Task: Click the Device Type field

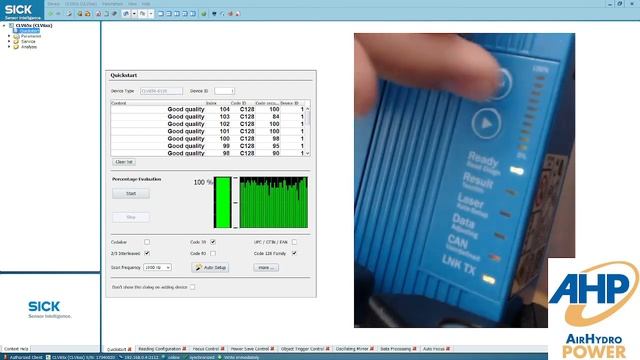Action: point(161,91)
